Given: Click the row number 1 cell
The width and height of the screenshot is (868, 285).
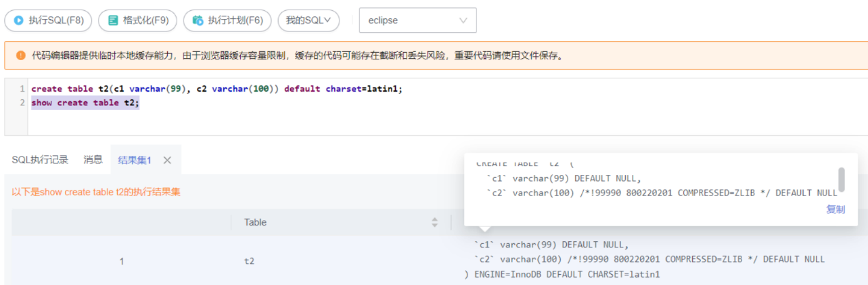Looking at the screenshot, I should 122,260.
